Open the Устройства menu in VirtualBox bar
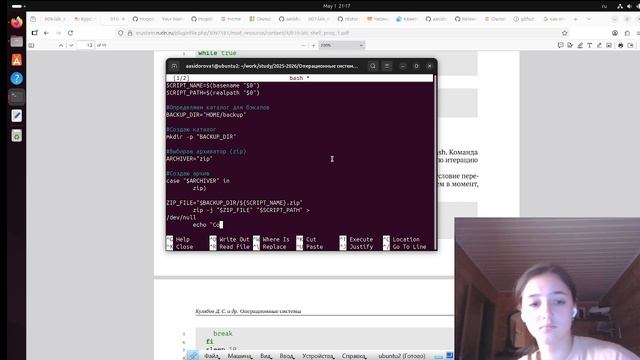640x360 pixels. [318, 356]
